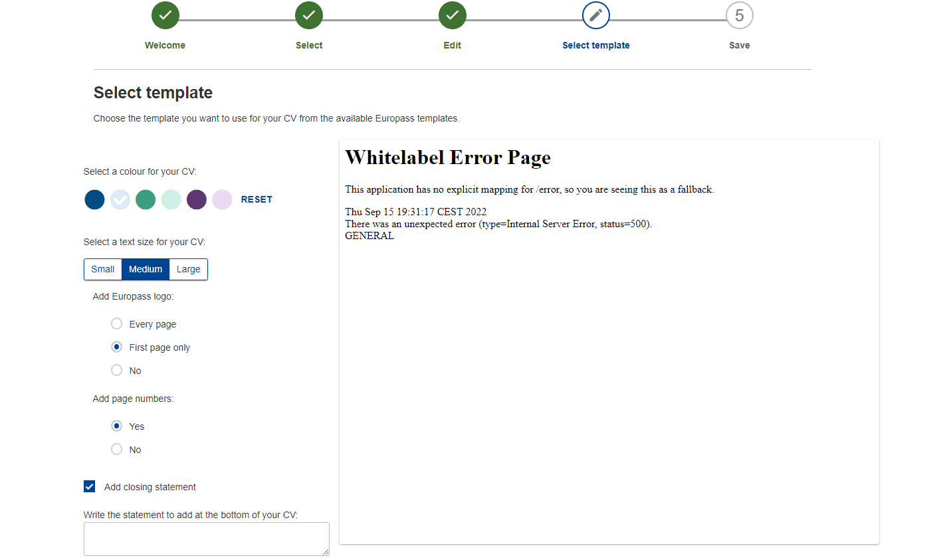Choose the light blue checked colour swatch
The height and width of the screenshot is (560, 939).
(x=120, y=199)
